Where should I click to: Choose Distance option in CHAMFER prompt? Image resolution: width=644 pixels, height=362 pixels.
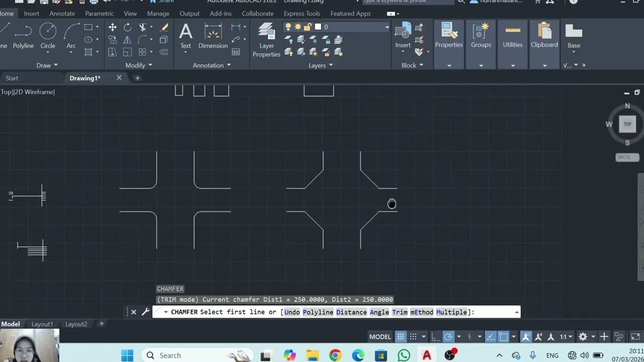[351, 312]
